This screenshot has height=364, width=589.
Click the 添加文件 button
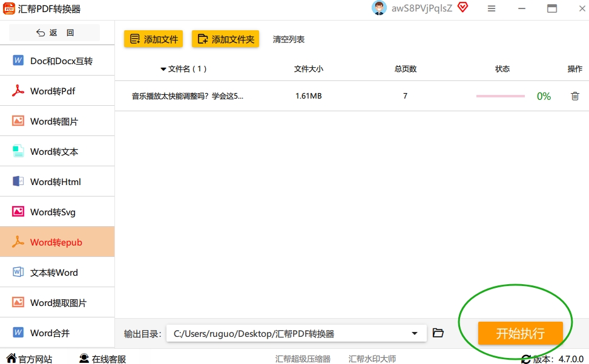(x=153, y=39)
